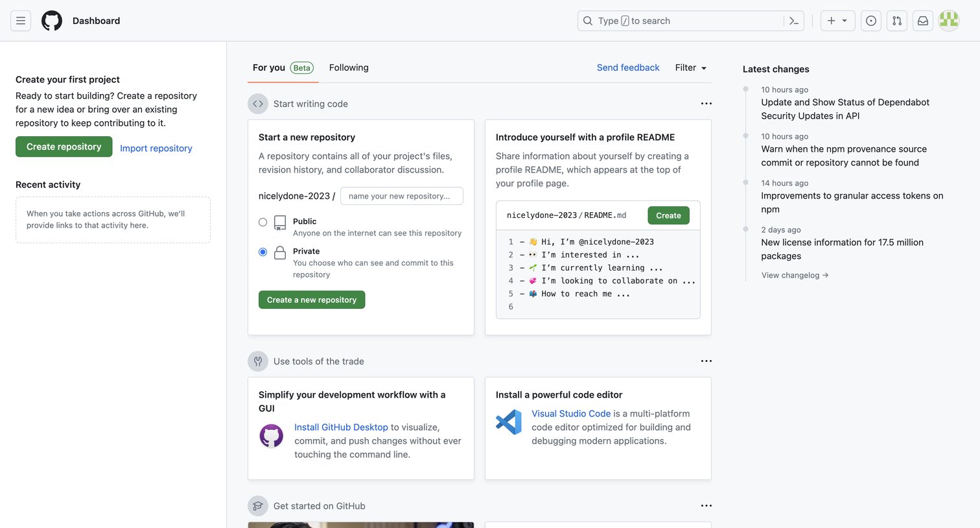Open granular access tokens changelog entry
The width and height of the screenshot is (980, 528).
tap(852, 202)
